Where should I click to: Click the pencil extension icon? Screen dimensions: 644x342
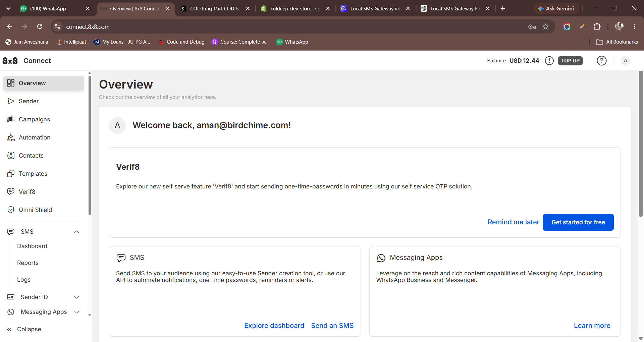[582, 26]
